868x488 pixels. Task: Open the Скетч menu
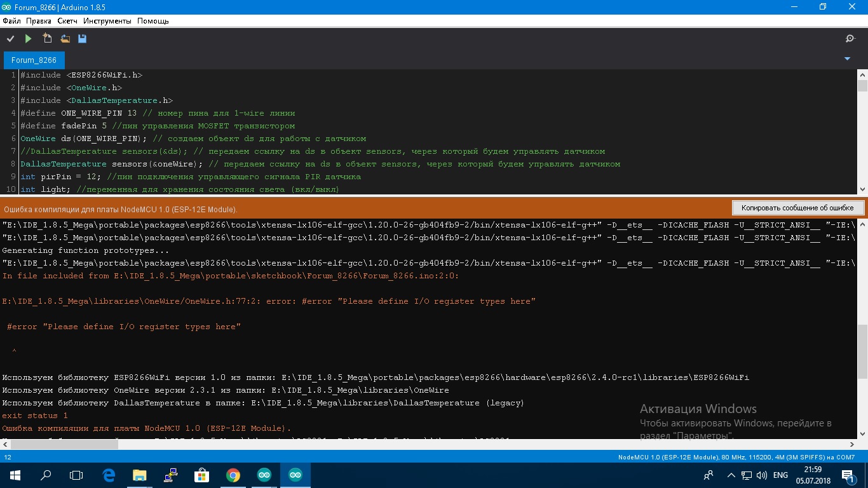(67, 21)
